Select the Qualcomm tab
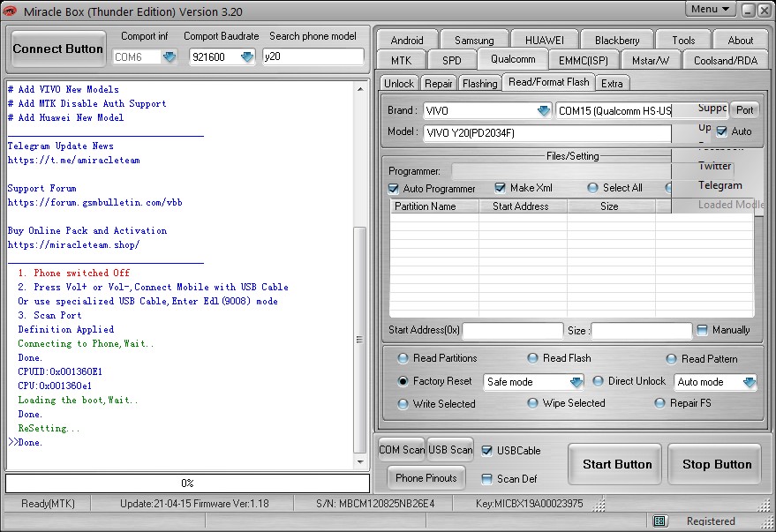This screenshot has width=776, height=532. (x=513, y=59)
